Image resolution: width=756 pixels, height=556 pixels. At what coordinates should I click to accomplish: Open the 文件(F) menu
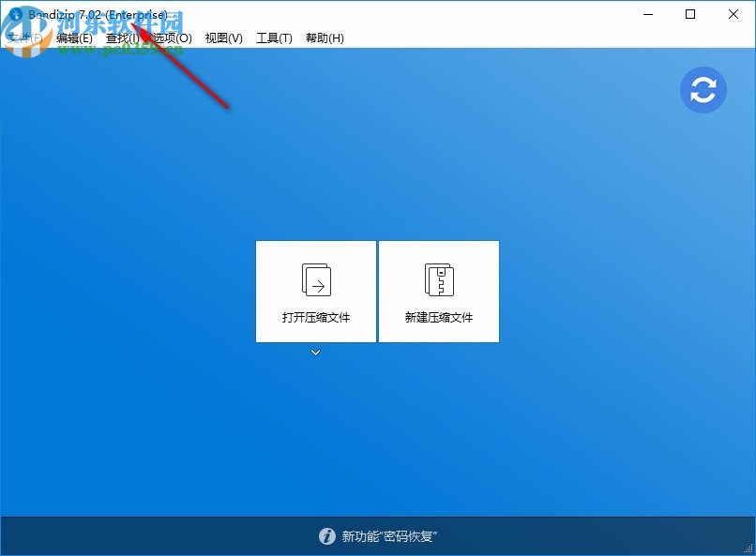pos(23,38)
